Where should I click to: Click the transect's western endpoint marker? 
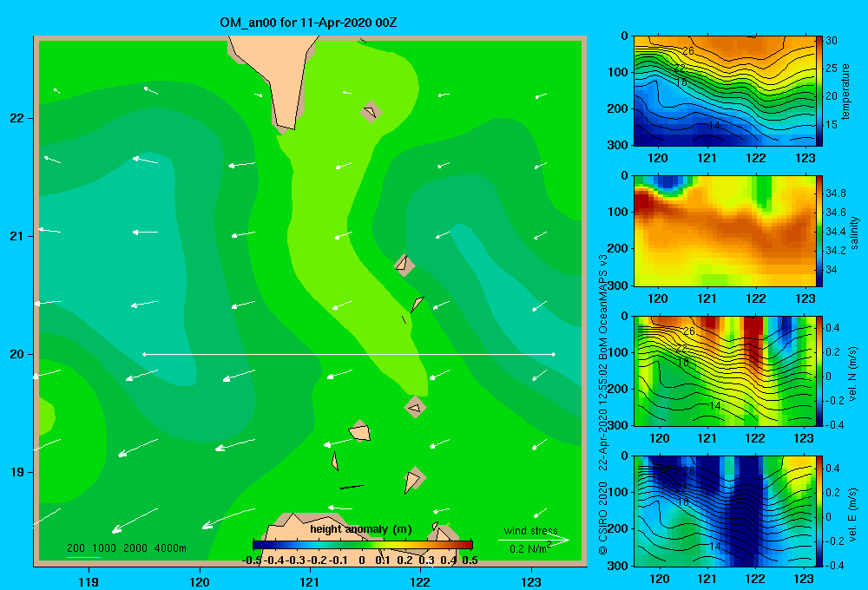pos(144,354)
